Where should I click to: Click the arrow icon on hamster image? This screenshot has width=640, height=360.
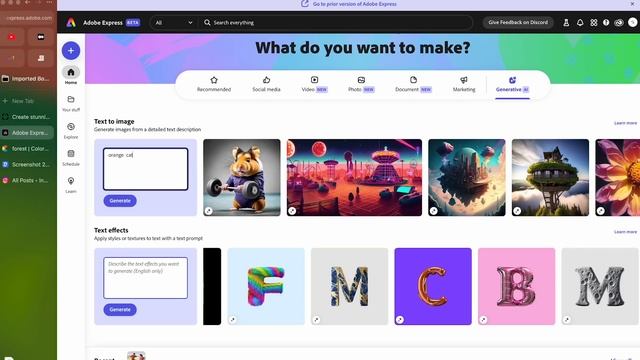click(x=209, y=211)
